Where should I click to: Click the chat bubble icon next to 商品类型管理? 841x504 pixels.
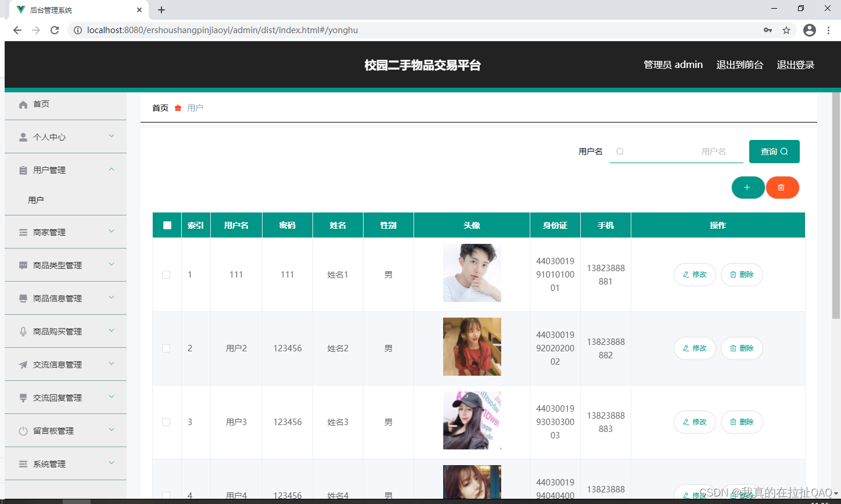point(23,265)
